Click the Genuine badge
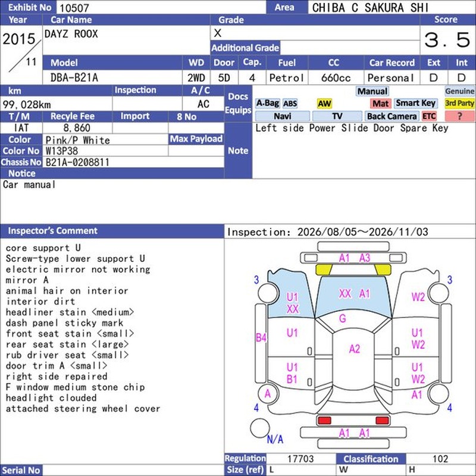The image size is (476, 476). coord(459,92)
